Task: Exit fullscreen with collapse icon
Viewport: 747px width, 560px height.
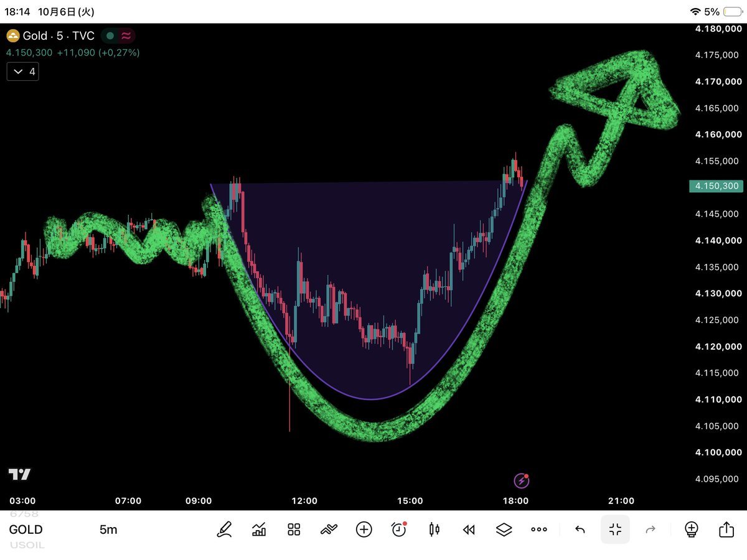Action: 615,530
